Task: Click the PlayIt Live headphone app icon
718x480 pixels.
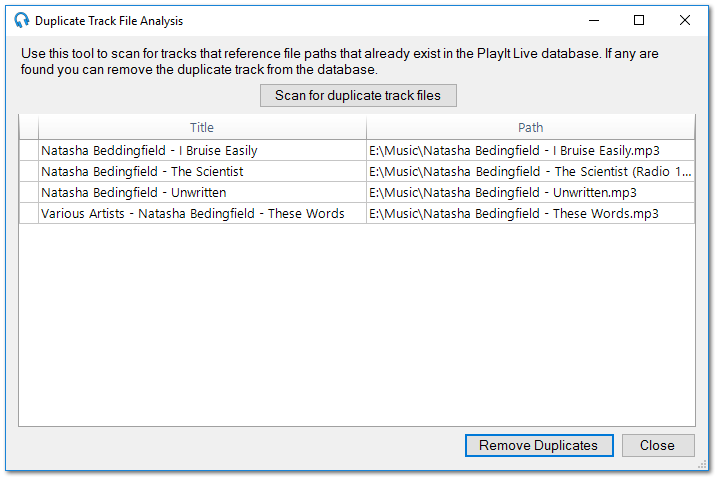Action: [x=21, y=20]
